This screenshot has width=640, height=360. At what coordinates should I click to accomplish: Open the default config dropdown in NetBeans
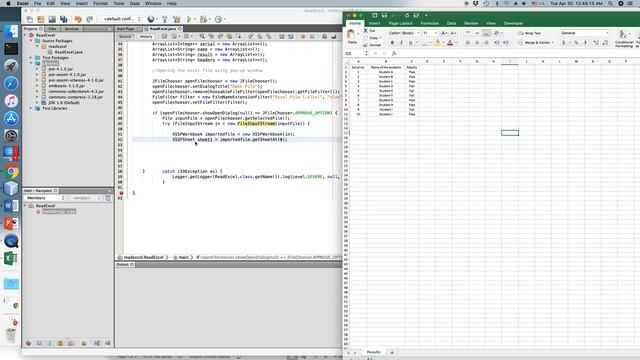click(x=122, y=19)
